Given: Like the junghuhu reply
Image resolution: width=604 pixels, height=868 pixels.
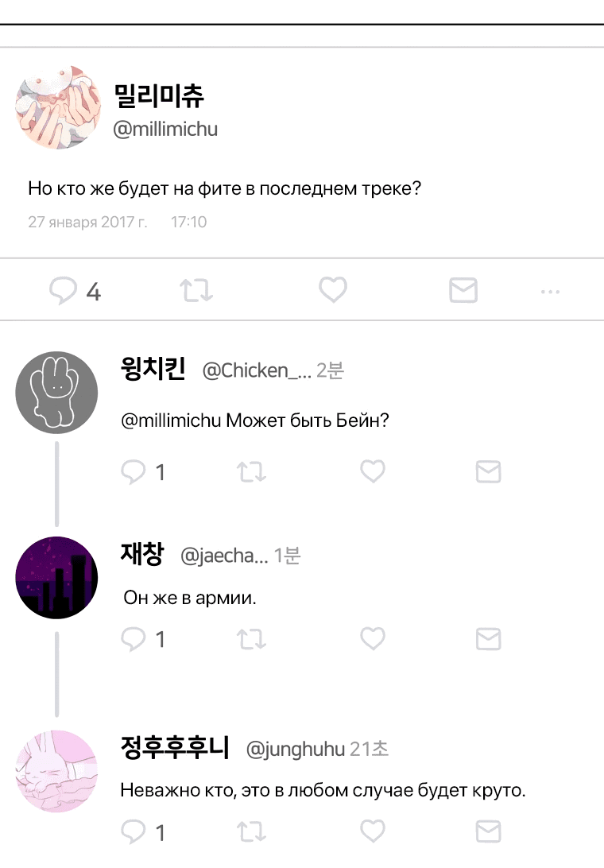Looking at the screenshot, I should click(x=373, y=831).
